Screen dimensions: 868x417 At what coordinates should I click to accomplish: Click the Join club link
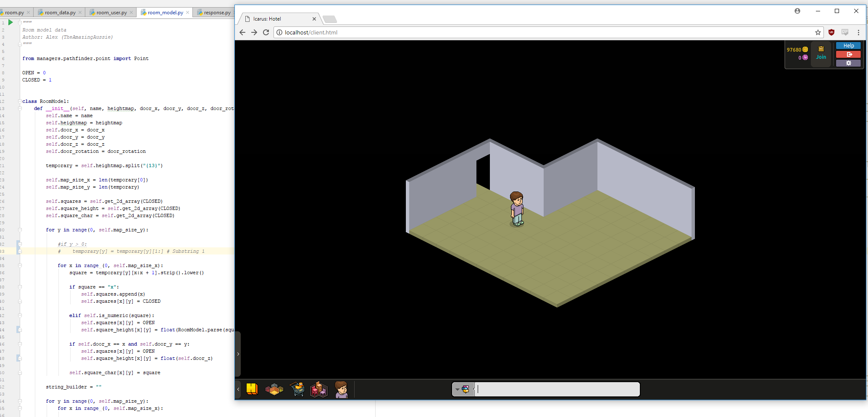(821, 57)
